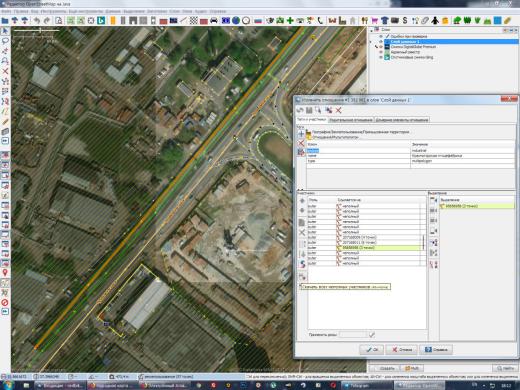Click the reverse members S icon
520x390 pixels.
point(302,264)
